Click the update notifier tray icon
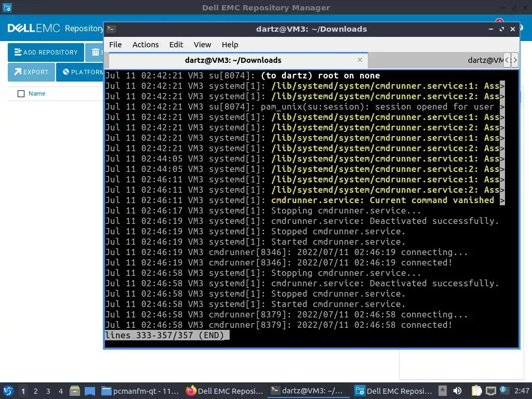 click(503, 390)
